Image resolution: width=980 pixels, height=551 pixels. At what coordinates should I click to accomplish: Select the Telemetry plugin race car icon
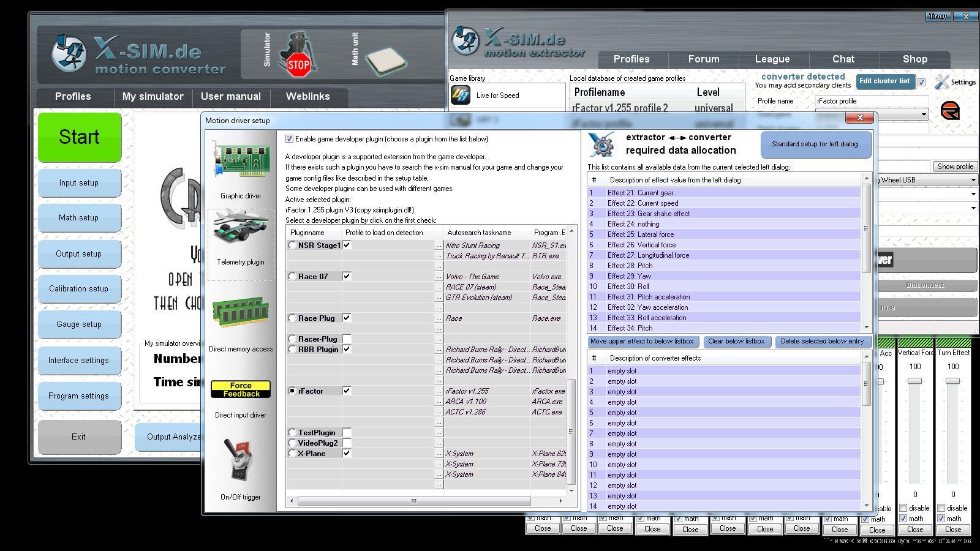pos(241,229)
